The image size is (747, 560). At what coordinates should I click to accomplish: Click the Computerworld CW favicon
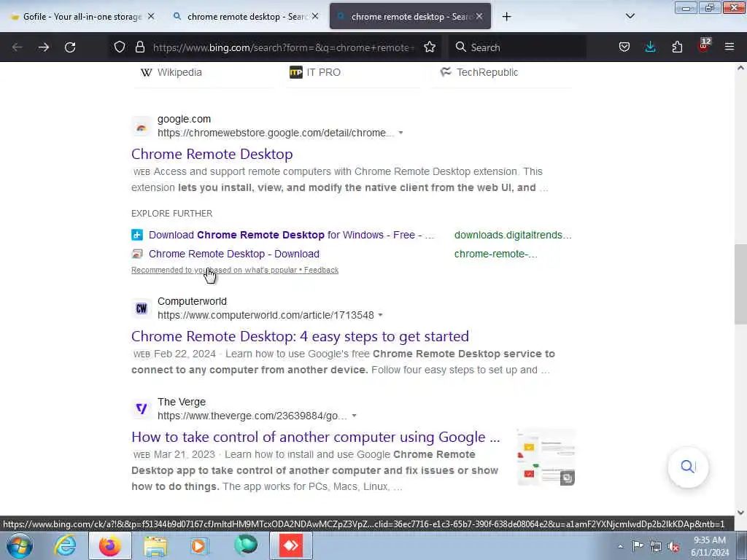coord(142,308)
